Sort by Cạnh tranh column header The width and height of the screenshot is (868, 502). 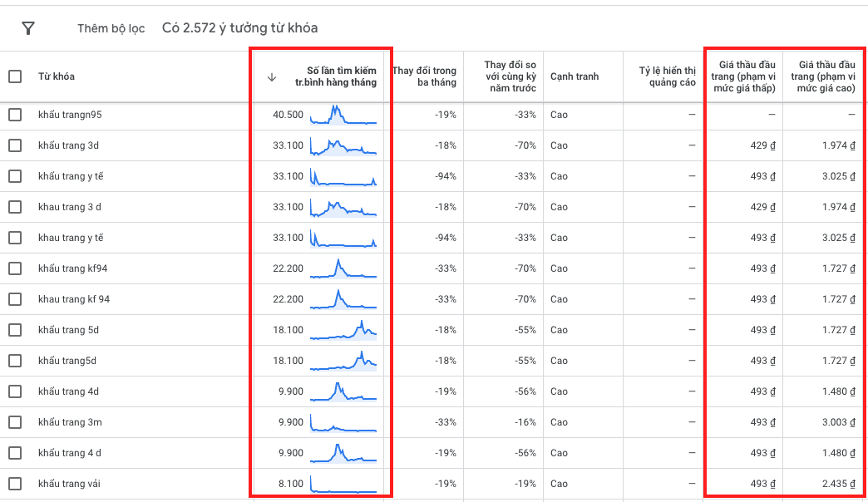575,76
